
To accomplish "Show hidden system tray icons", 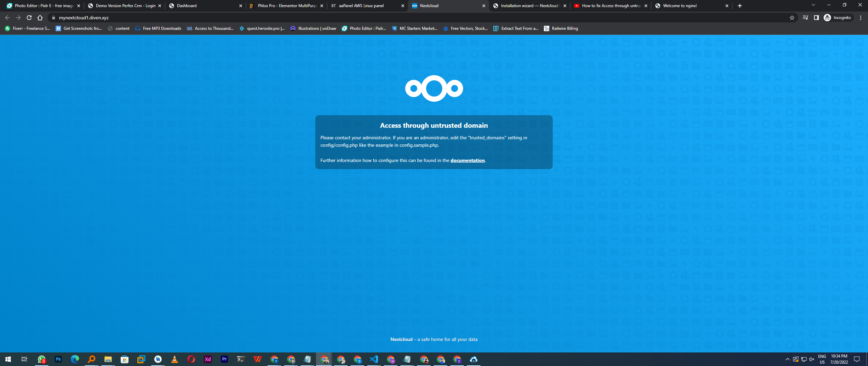I will click(x=787, y=359).
